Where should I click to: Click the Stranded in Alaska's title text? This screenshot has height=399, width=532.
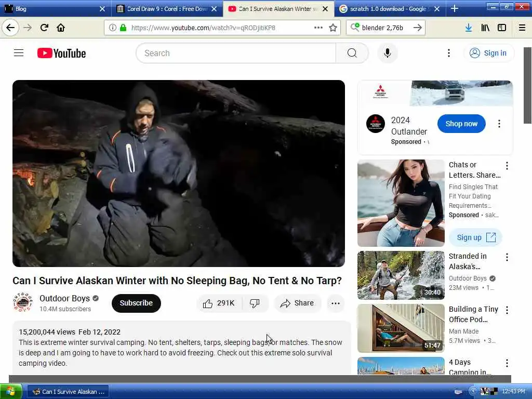[x=468, y=261]
